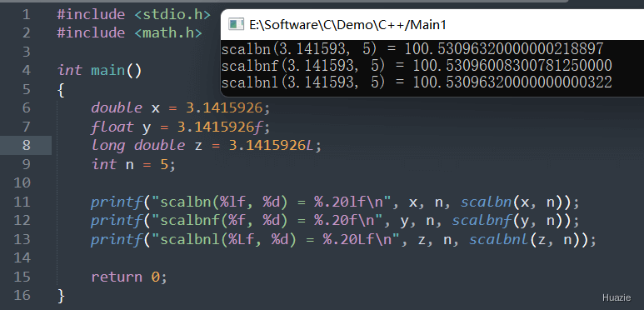
Task: Click the Huazie watermark text
Action: coord(616,298)
